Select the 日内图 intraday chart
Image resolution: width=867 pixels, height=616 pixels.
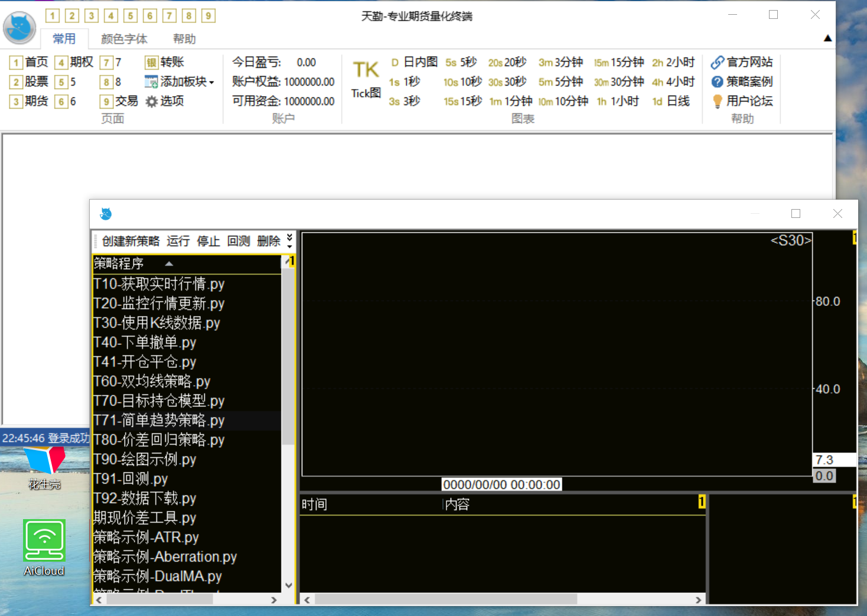coord(415,62)
